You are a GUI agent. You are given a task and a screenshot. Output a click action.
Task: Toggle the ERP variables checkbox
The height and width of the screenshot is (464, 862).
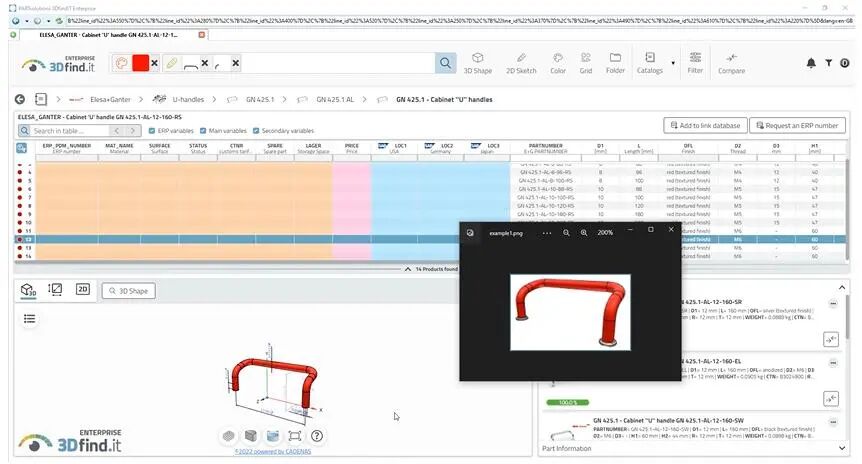[x=152, y=131]
